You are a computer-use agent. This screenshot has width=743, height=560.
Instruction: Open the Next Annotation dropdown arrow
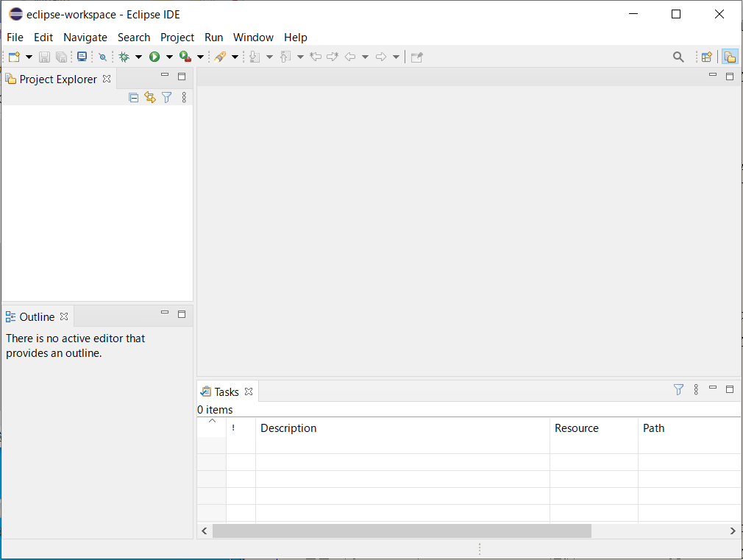click(269, 57)
